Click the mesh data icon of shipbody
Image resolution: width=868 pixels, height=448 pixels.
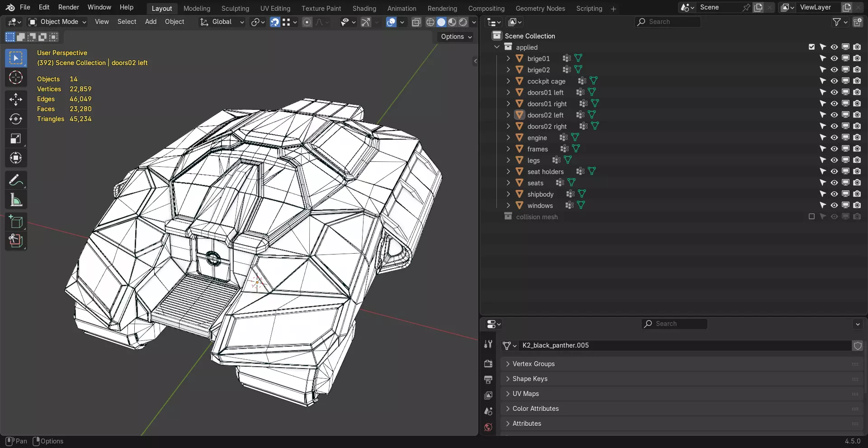tap(582, 194)
